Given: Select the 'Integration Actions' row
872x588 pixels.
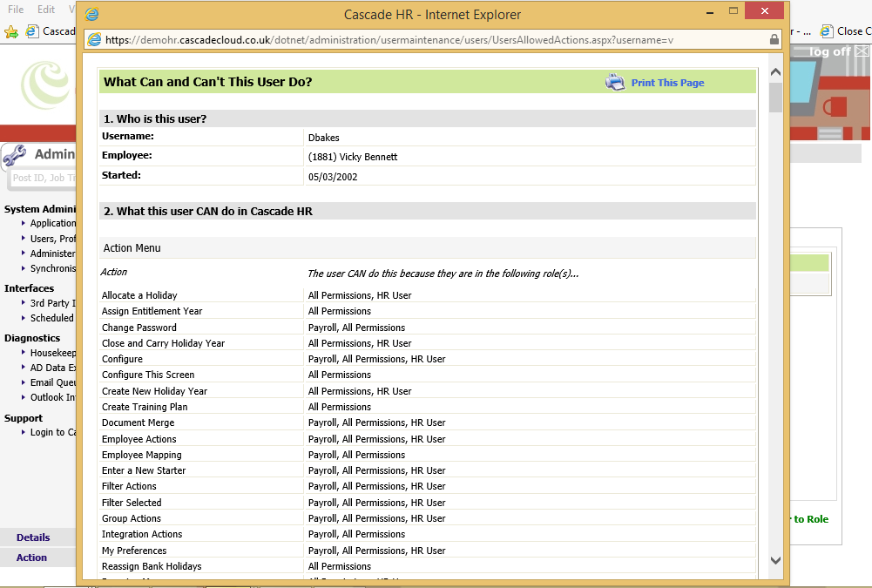Looking at the screenshot, I should point(427,534).
